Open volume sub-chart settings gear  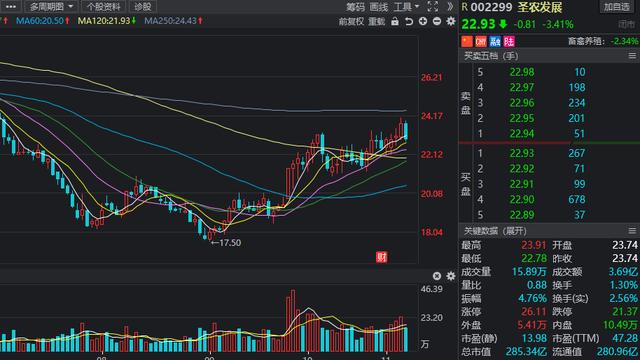pyautogui.click(x=451, y=276)
